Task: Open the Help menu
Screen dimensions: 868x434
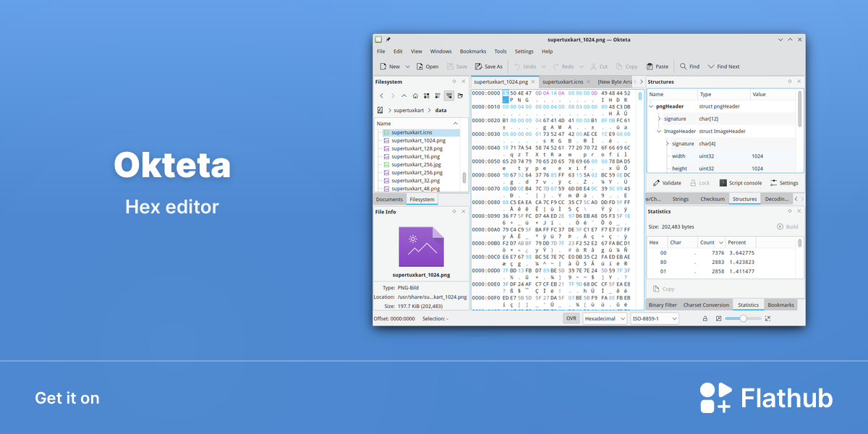Action: tap(547, 51)
